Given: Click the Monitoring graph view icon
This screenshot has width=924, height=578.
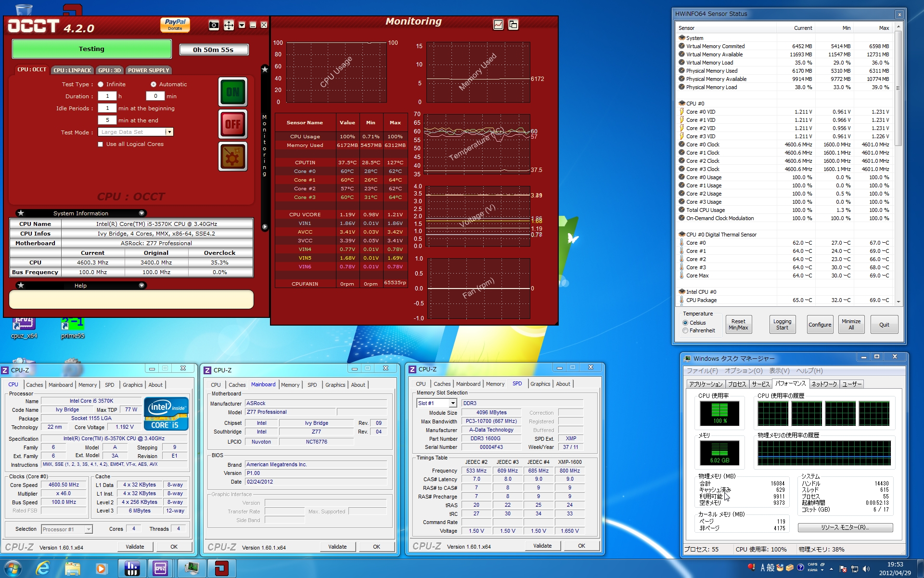Looking at the screenshot, I should click(x=498, y=25).
